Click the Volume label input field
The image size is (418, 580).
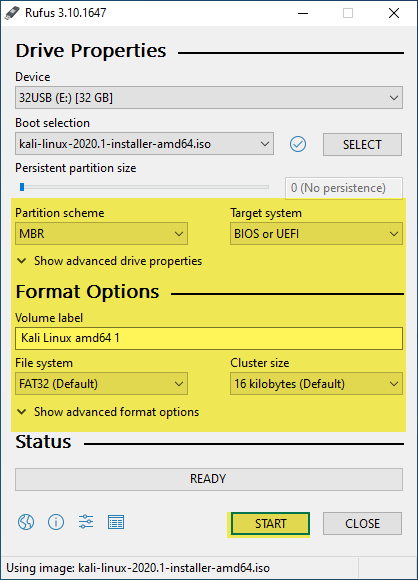pyautogui.click(x=209, y=338)
